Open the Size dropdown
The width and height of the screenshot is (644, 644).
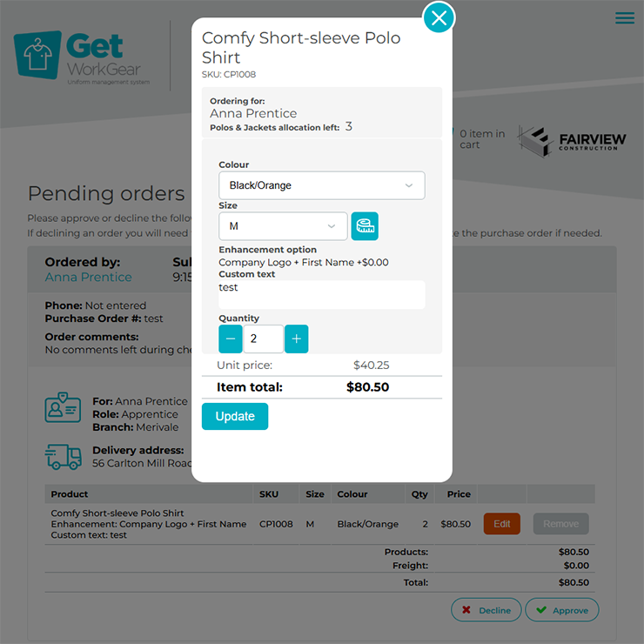click(283, 226)
